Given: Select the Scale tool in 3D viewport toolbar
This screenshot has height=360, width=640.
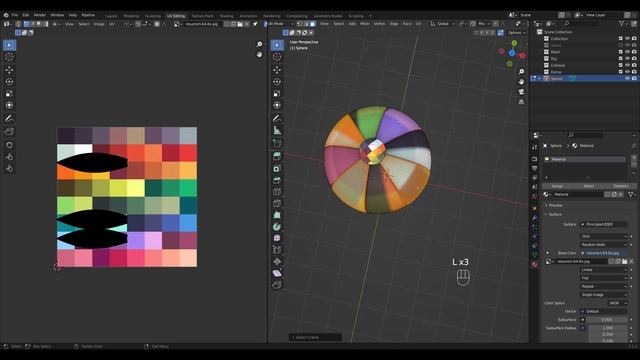Looking at the screenshot, I should (277, 93).
